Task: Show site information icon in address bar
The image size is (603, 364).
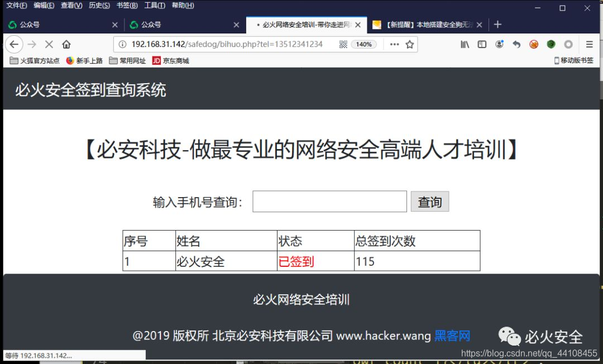Action: coord(122,44)
